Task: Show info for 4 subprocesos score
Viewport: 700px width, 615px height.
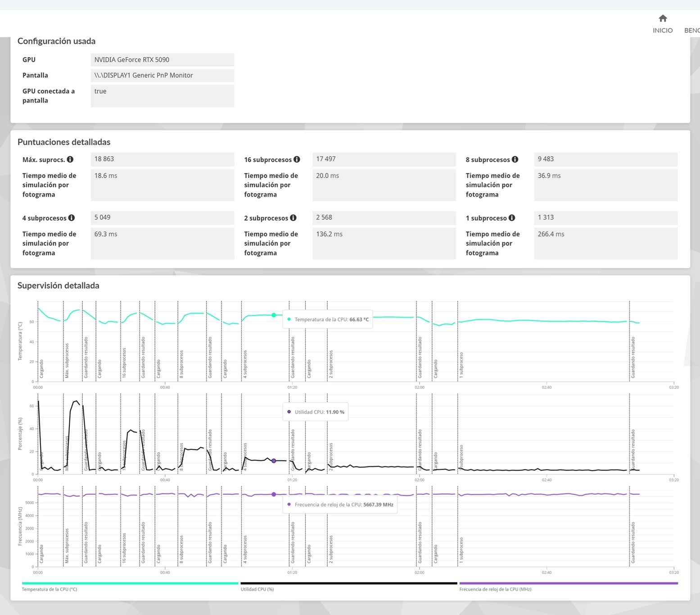Action: point(72,218)
